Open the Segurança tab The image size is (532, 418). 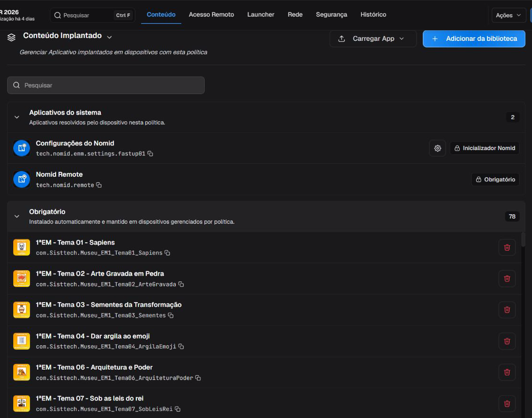tap(332, 15)
